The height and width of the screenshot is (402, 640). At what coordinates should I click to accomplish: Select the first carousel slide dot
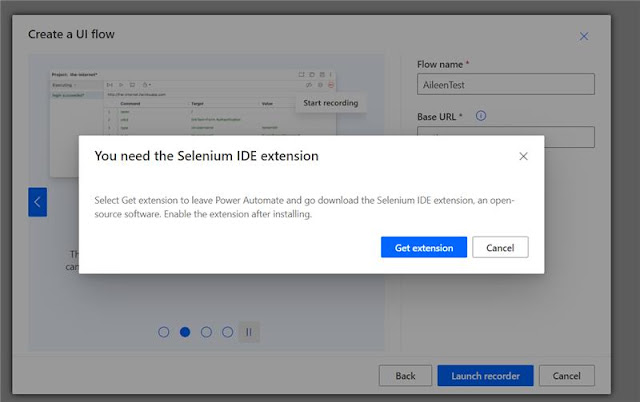pyautogui.click(x=164, y=332)
